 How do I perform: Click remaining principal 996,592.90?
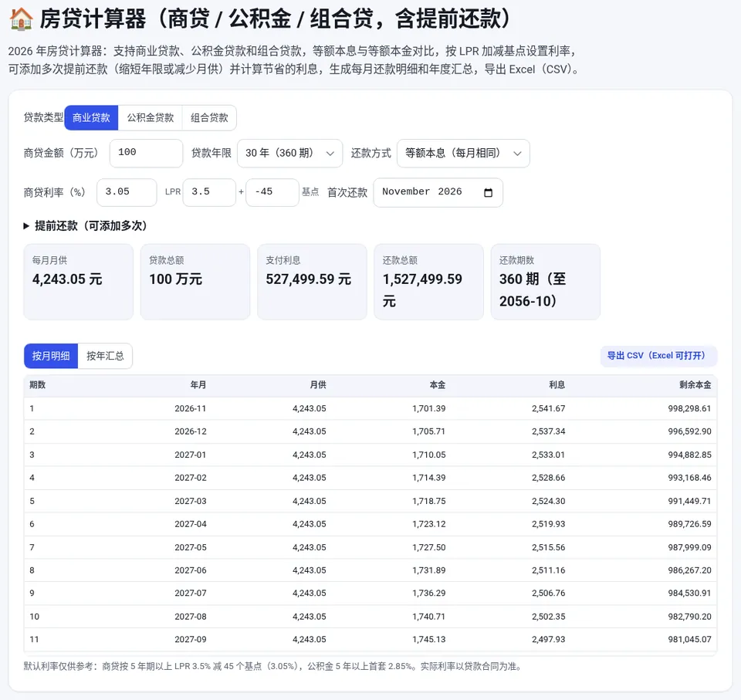689,431
